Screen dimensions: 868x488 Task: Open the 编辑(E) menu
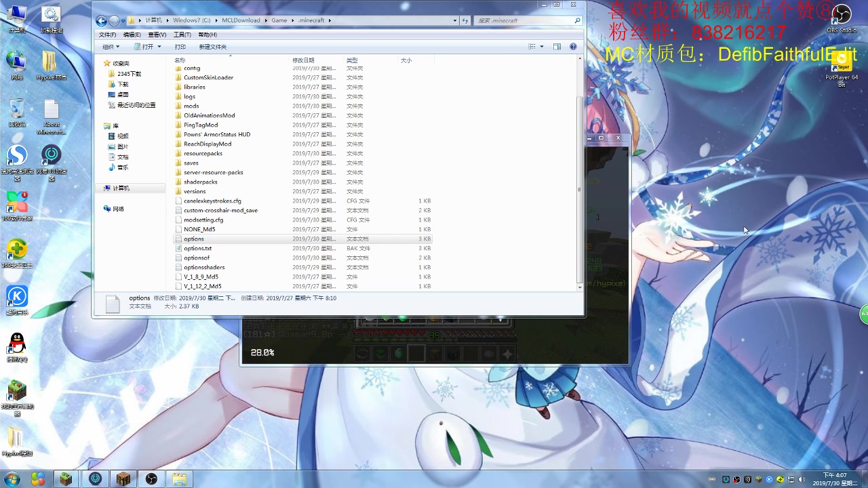pos(132,35)
